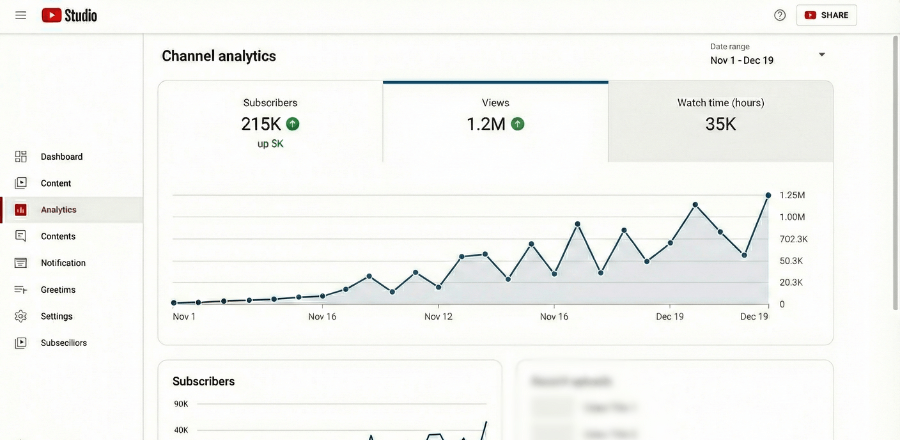Click the SHARE button
This screenshot has width=900, height=440.
pyautogui.click(x=826, y=15)
